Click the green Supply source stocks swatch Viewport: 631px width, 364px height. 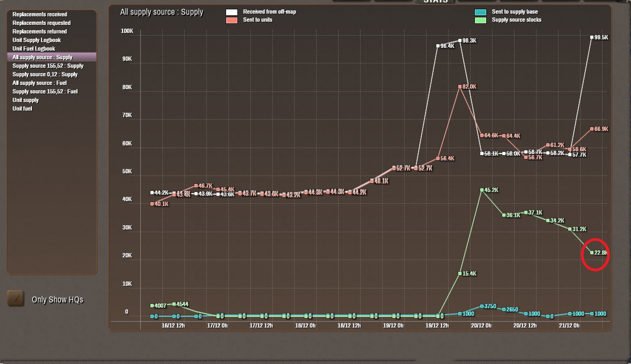(480, 20)
